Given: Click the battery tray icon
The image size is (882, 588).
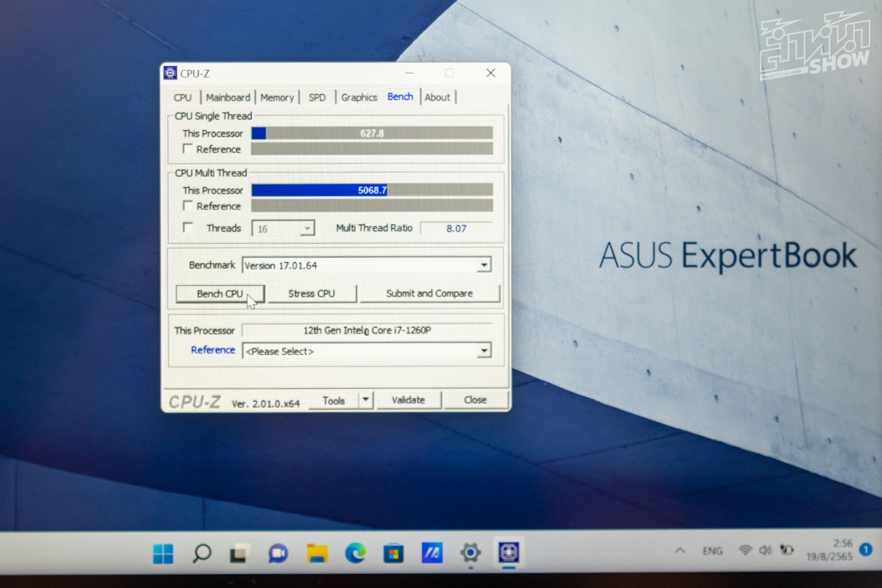Looking at the screenshot, I should point(787,551).
